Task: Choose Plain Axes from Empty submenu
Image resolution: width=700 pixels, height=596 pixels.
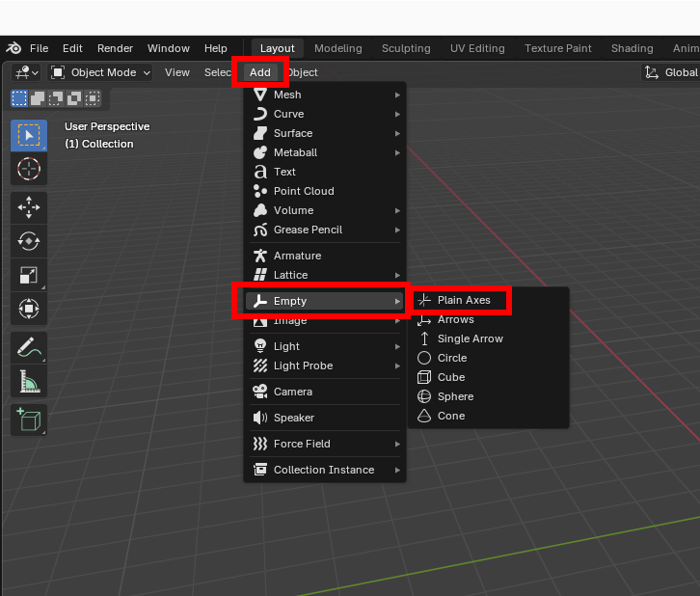Action: 463,300
